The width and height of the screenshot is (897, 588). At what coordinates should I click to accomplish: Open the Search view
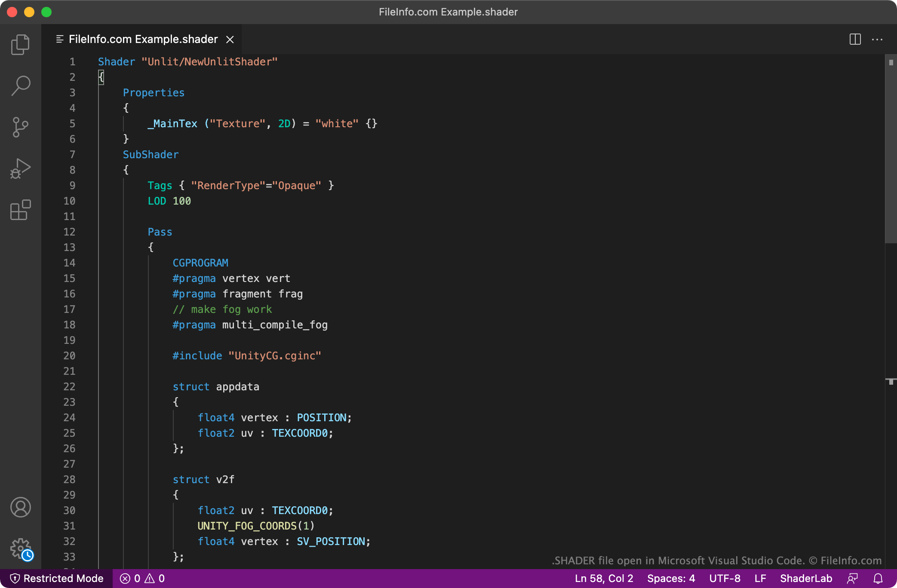tap(20, 86)
